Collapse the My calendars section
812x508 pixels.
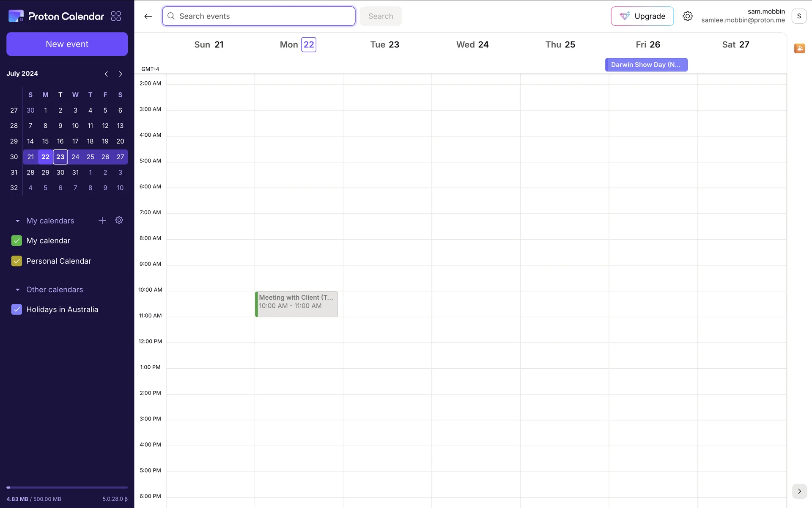(x=17, y=221)
